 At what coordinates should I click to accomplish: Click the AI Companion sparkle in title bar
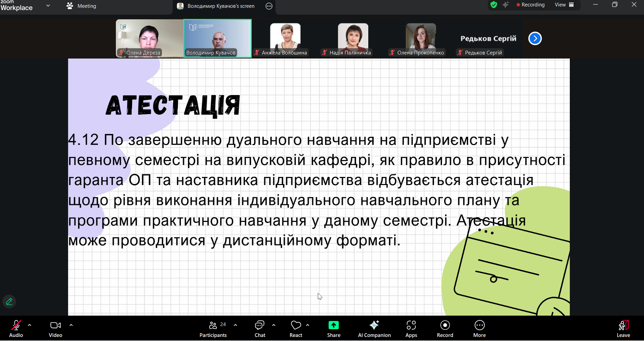click(505, 5)
